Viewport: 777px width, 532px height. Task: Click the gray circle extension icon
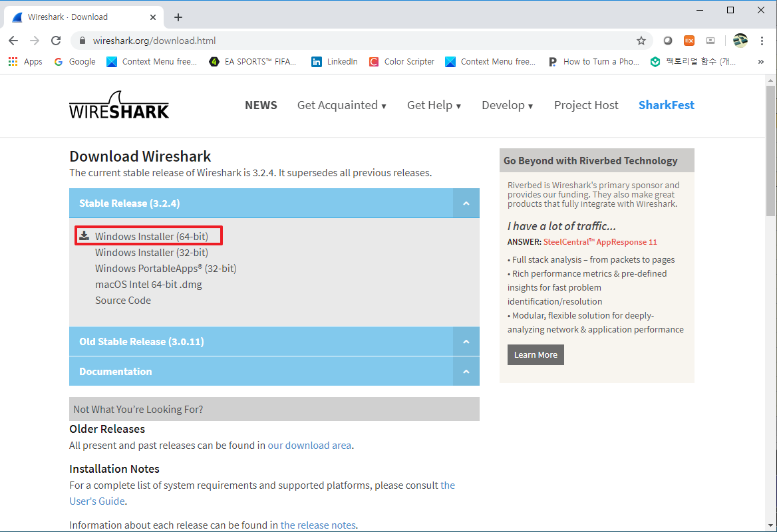pyautogui.click(x=667, y=41)
